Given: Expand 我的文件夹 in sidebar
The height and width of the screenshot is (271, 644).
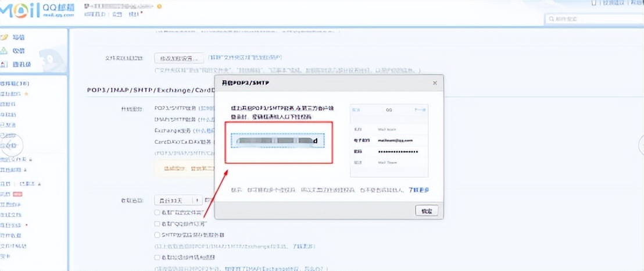Looking at the screenshot, I should [14, 159].
